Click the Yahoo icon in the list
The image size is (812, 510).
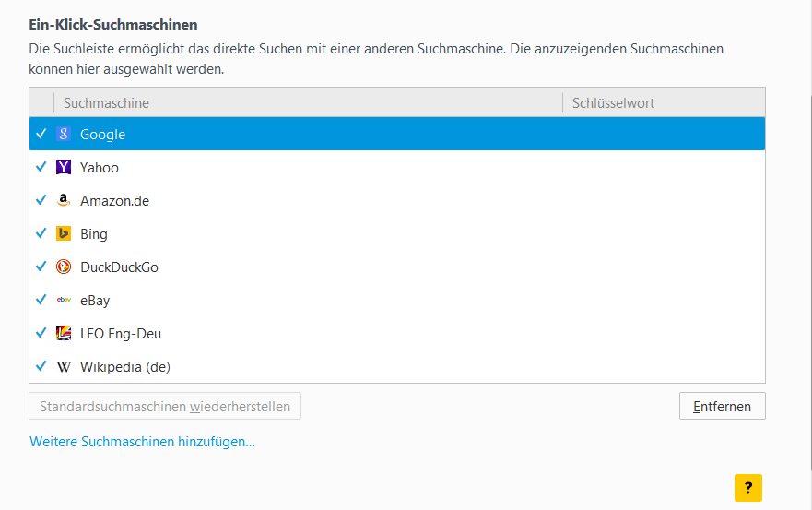coord(64,168)
